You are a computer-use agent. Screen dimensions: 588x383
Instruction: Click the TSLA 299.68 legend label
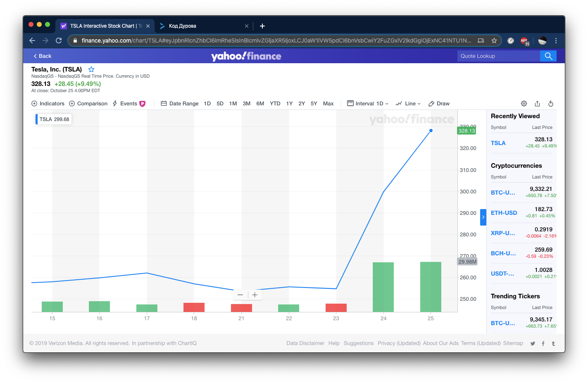click(54, 119)
